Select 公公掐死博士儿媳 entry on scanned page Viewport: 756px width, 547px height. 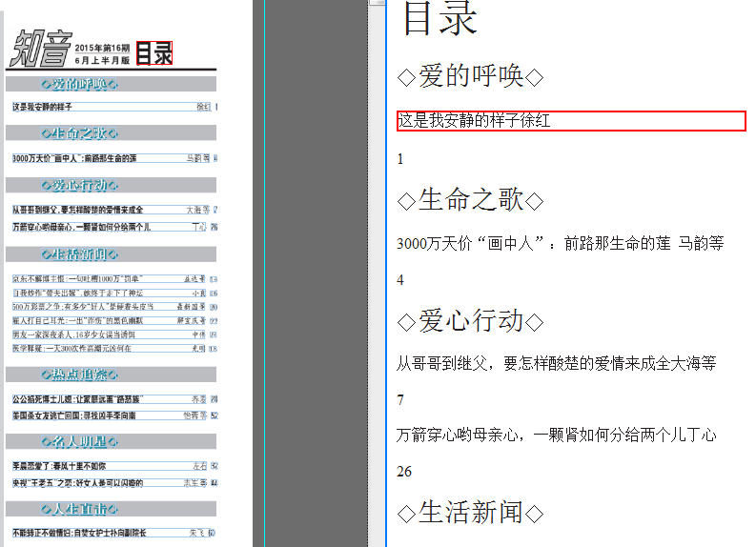point(74,398)
